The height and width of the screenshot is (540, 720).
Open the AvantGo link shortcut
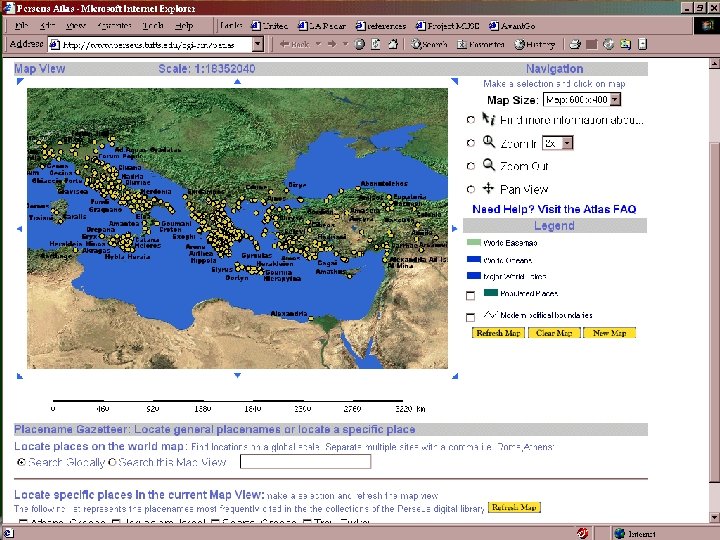512,26
